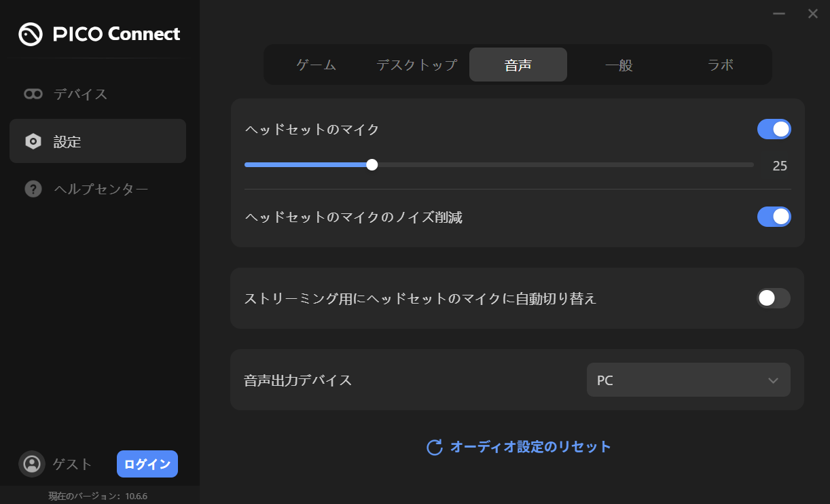This screenshot has height=504, width=830.
Task: Click the guest avatar icon
Action: click(31, 464)
